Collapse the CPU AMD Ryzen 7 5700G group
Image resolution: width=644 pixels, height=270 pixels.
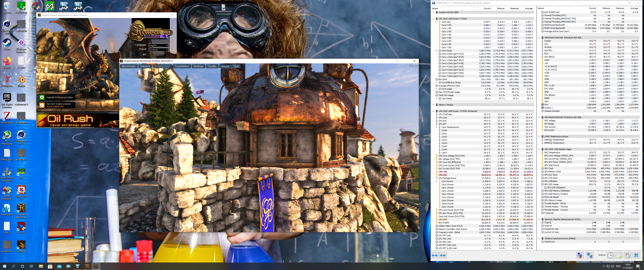(433, 19)
